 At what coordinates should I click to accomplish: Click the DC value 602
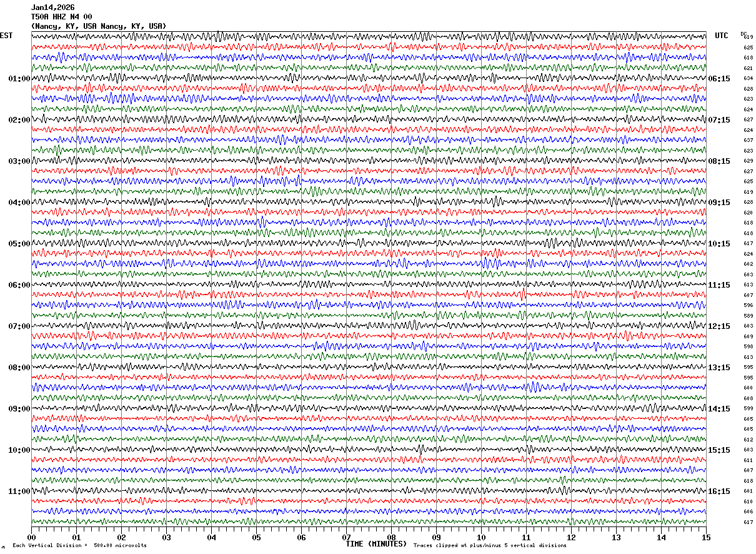click(748, 264)
